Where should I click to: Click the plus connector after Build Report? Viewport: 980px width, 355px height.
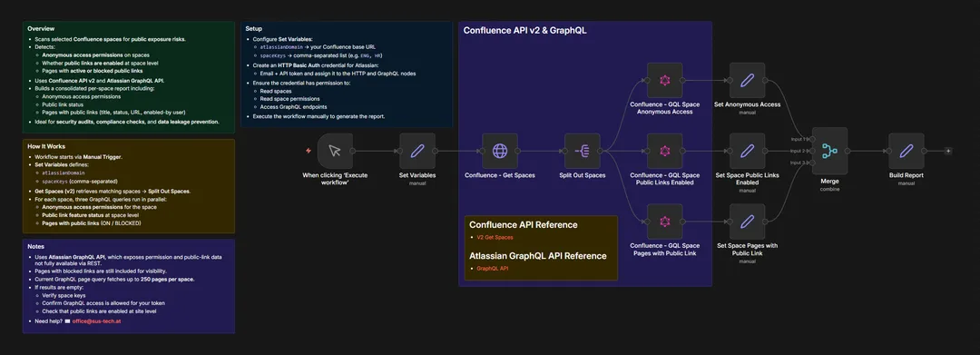948,151
